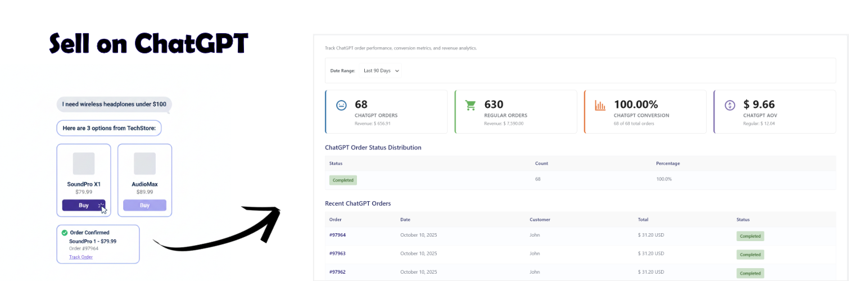Click the Total column header in Recent Orders

point(643,220)
